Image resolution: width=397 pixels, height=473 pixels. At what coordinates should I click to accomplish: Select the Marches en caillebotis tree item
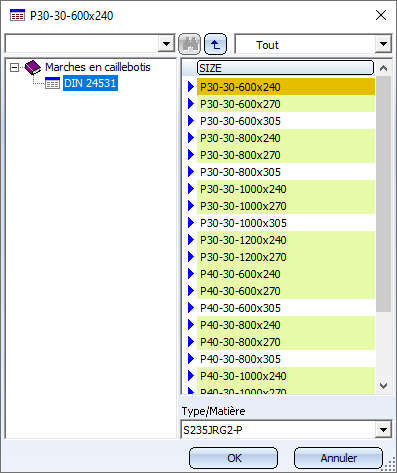click(x=98, y=67)
